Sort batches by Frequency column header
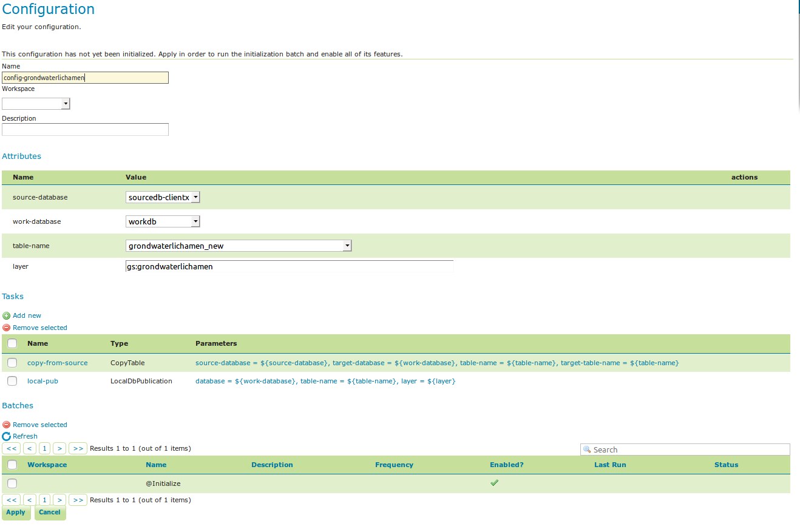The width and height of the screenshot is (800, 532). click(394, 465)
